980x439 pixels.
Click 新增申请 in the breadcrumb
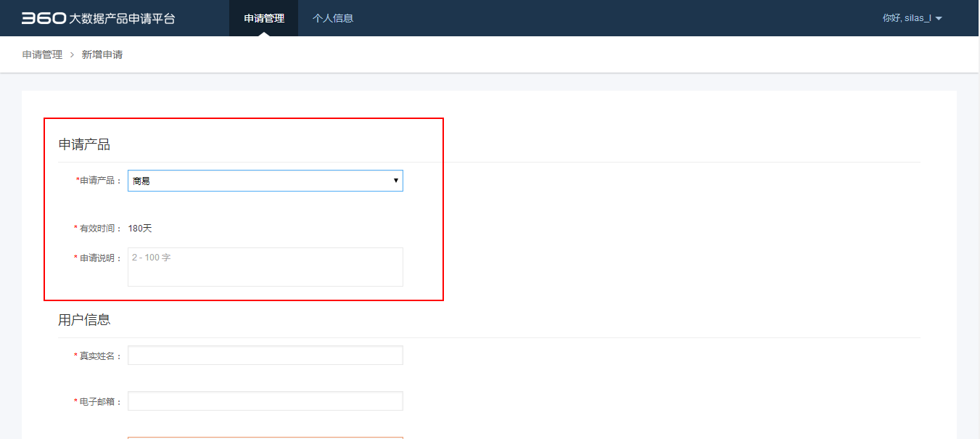[102, 54]
